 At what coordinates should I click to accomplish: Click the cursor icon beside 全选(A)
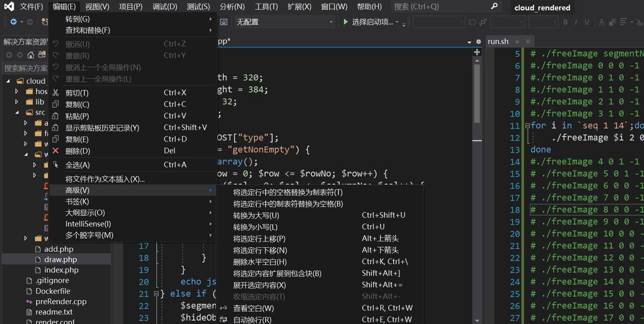pos(56,165)
